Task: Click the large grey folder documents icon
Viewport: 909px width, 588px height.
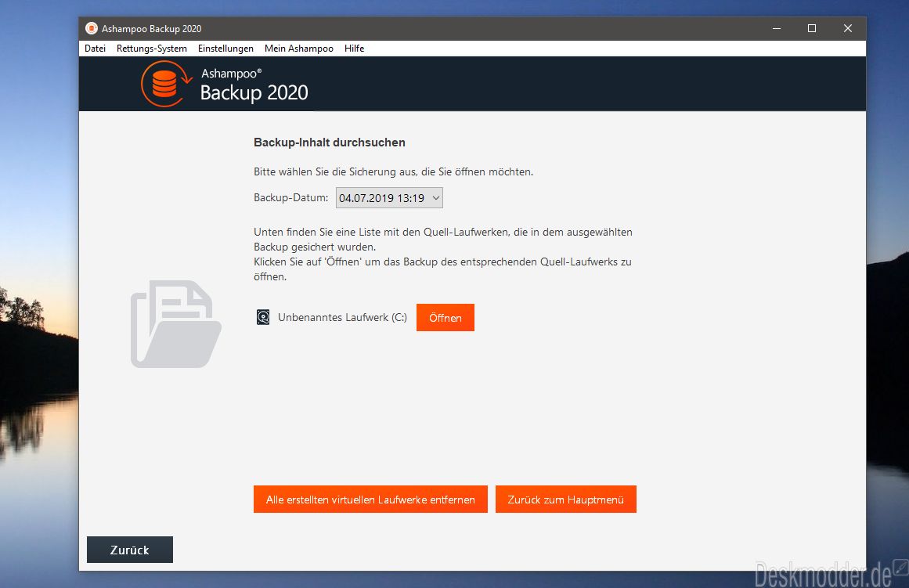Action: tap(175, 324)
